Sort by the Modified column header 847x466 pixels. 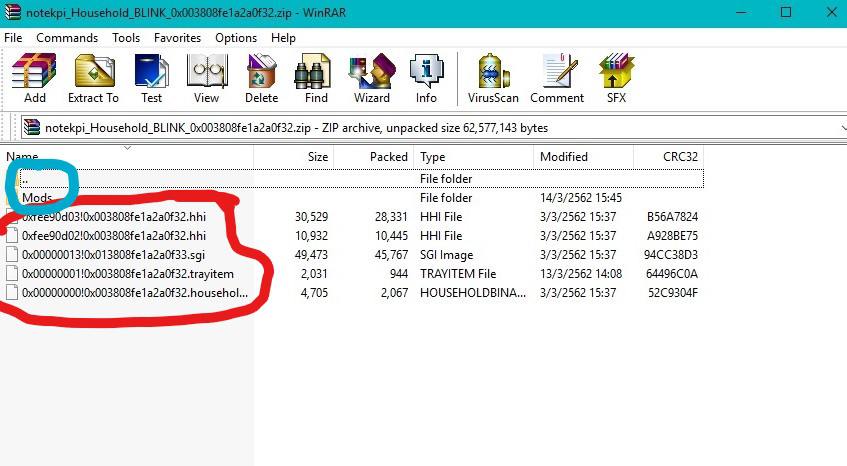click(583, 157)
